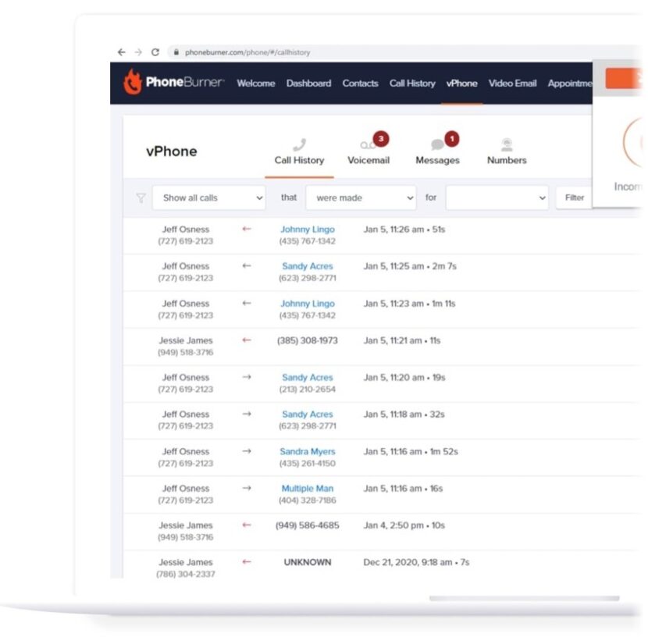Click the browser back arrow
Screen dimensions: 648x644
[x=121, y=52]
